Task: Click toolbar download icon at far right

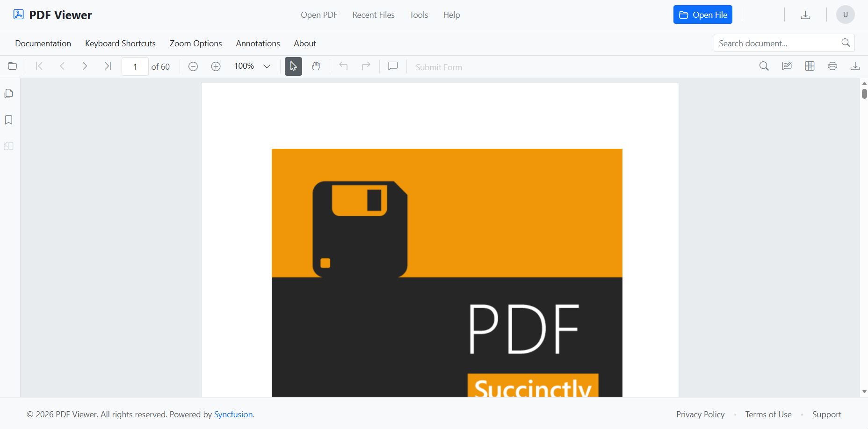Action: [855, 66]
